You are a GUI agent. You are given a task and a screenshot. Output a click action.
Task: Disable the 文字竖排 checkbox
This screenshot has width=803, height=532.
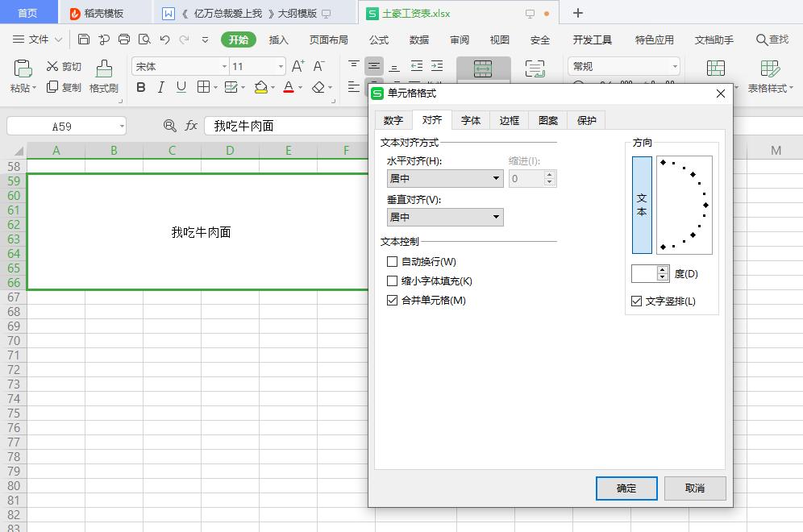(x=636, y=301)
